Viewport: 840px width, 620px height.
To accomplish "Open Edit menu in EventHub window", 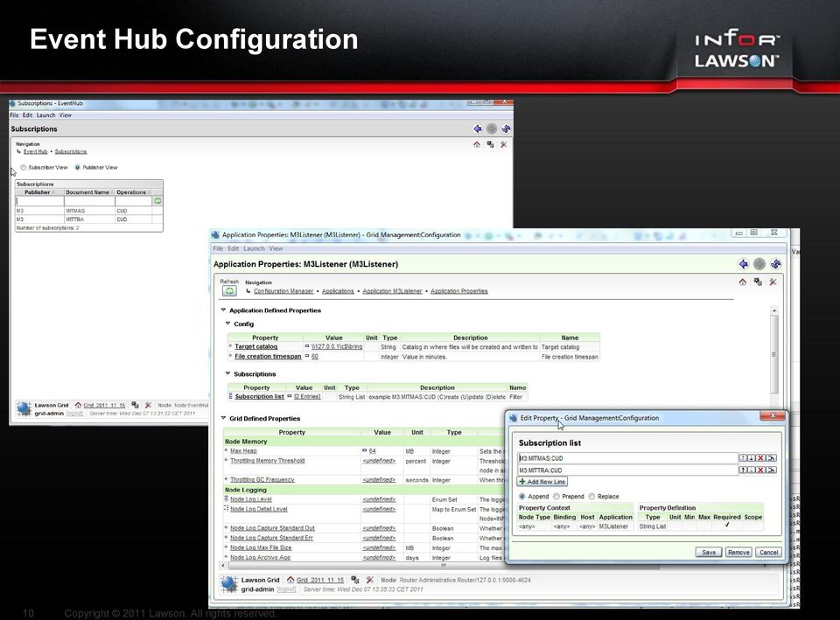I will coord(27,115).
